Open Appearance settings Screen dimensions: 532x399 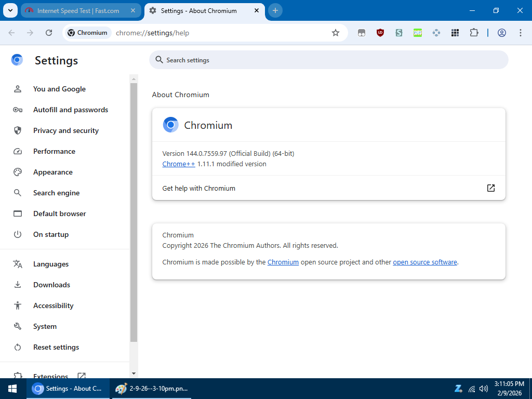pos(53,172)
